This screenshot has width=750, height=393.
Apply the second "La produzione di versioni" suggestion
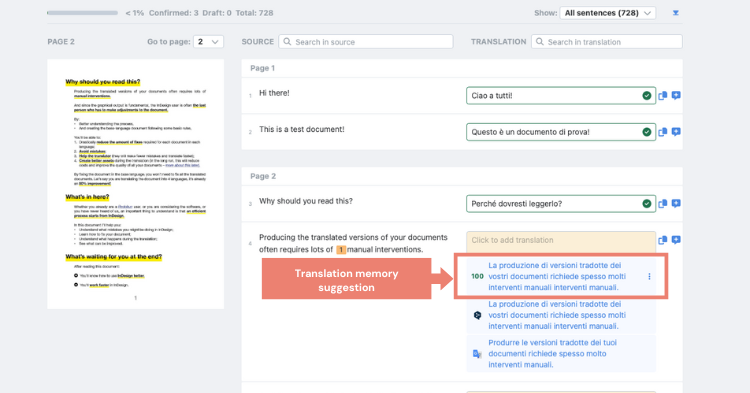(557, 315)
